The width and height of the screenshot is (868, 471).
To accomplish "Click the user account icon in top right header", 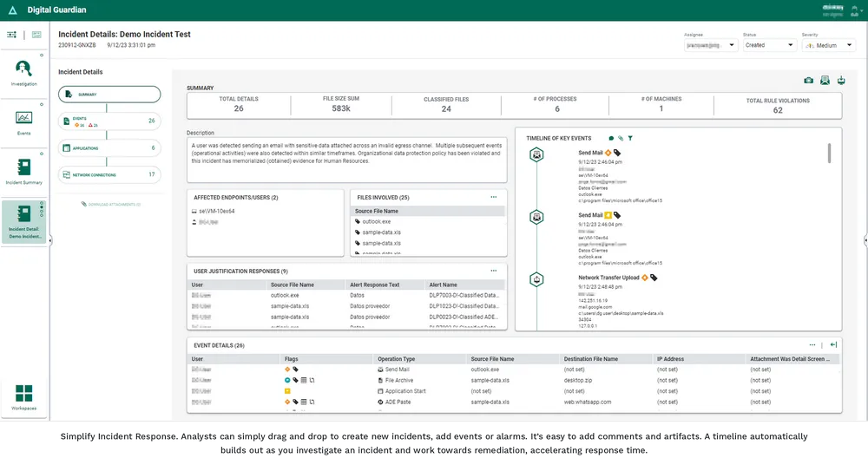I will click(855, 10).
